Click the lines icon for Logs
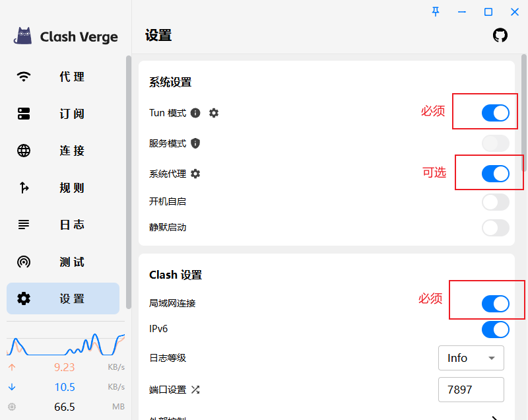Screen dimensions: 528x420 24,225
